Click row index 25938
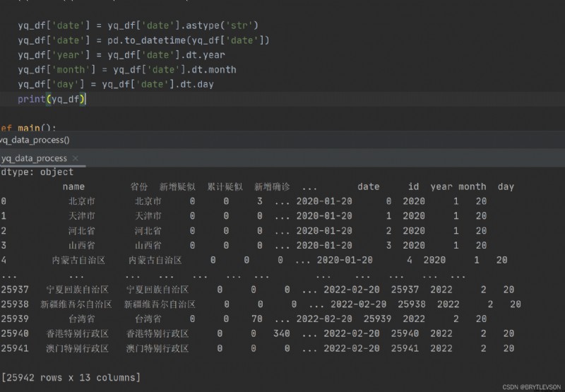The image size is (565, 392). [x=14, y=304]
